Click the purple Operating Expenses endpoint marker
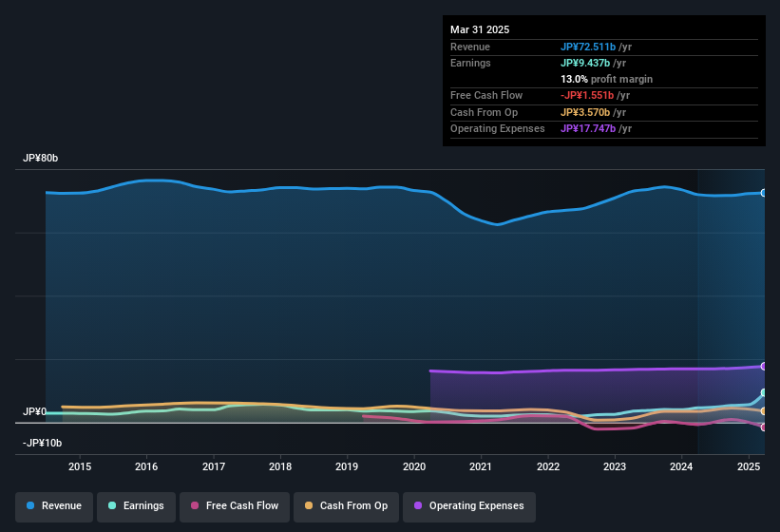 click(x=764, y=367)
